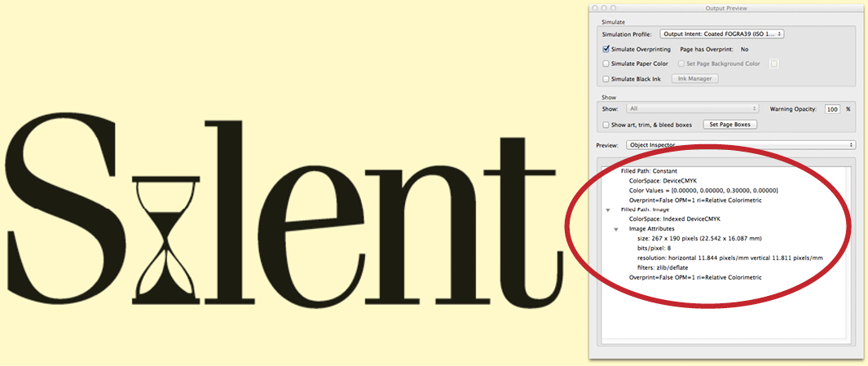Screen dimensions: 868x366
Task: Minimize the Output Preview window
Action: (604, 8)
